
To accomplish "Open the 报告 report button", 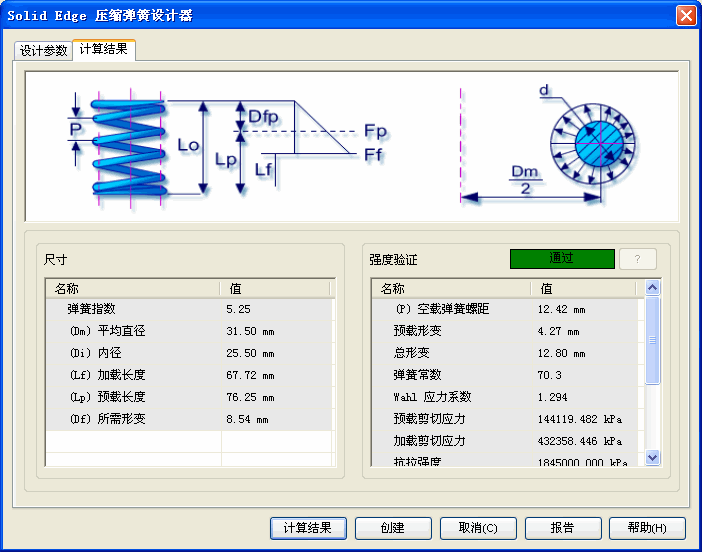I will pos(563,528).
